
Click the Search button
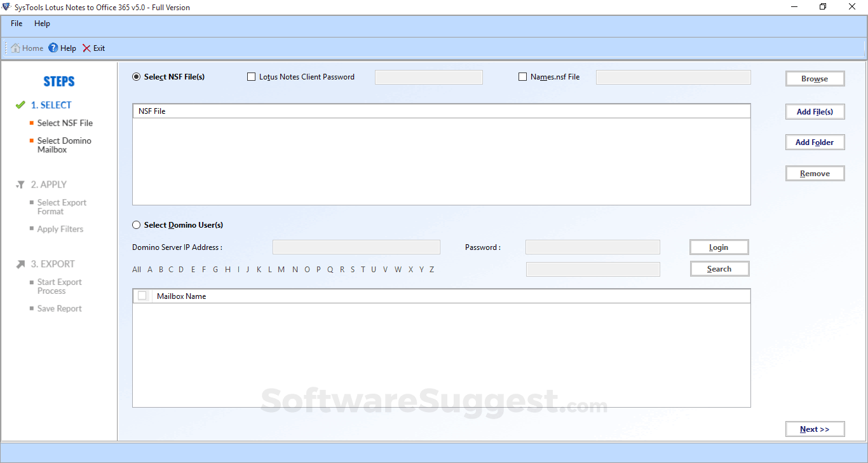[x=719, y=269]
